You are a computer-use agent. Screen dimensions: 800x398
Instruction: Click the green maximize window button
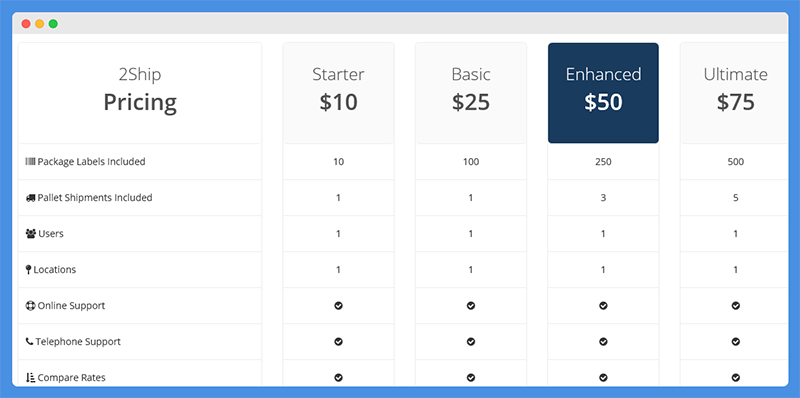point(53,23)
